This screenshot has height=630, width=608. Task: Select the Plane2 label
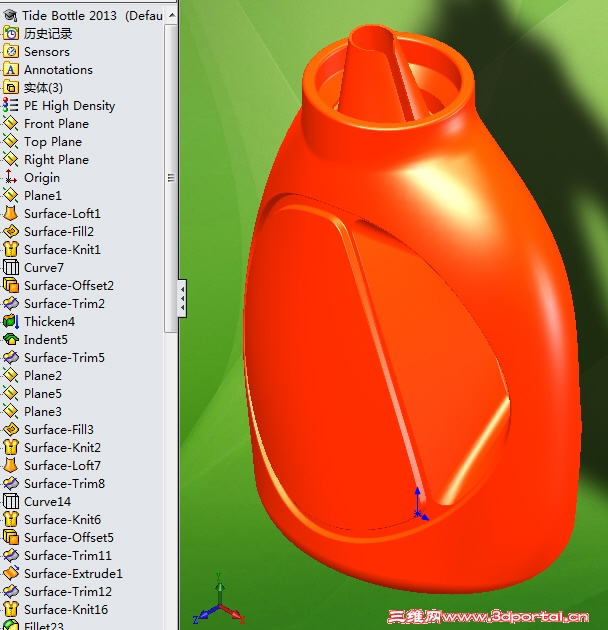pos(43,376)
